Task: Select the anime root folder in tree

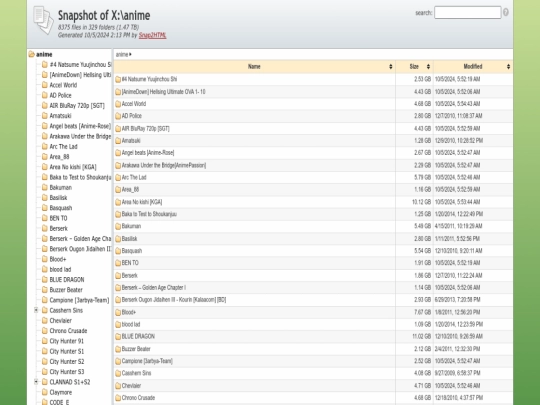Action: [x=44, y=54]
